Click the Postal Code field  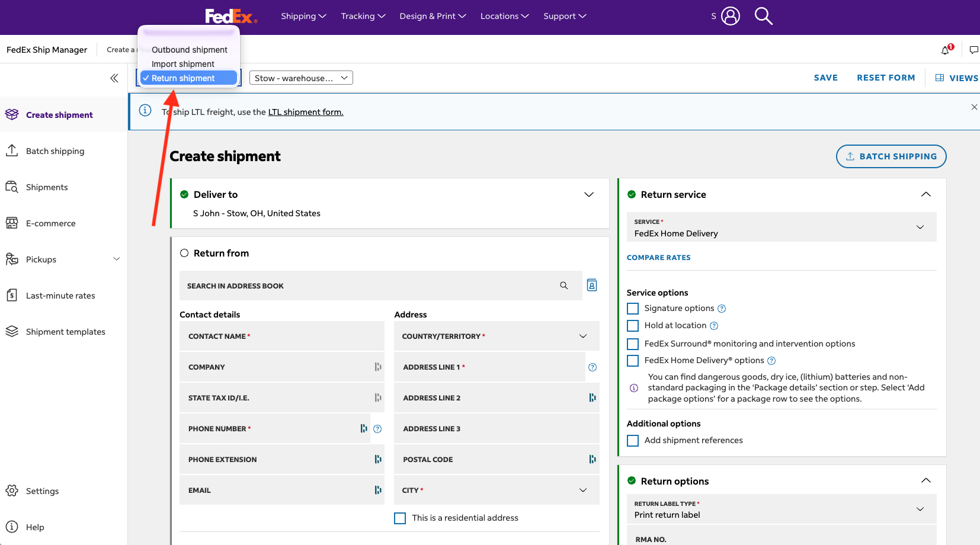coord(497,460)
